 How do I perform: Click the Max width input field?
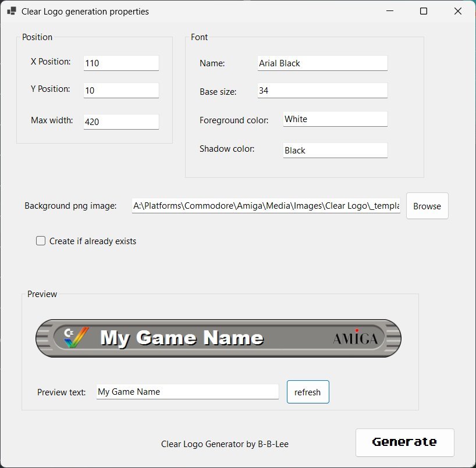click(x=121, y=122)
